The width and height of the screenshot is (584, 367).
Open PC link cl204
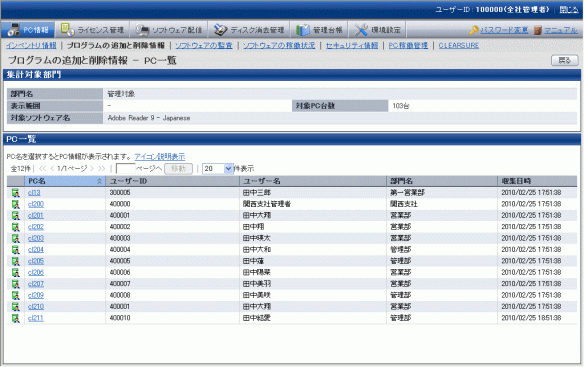coord(36,250)
